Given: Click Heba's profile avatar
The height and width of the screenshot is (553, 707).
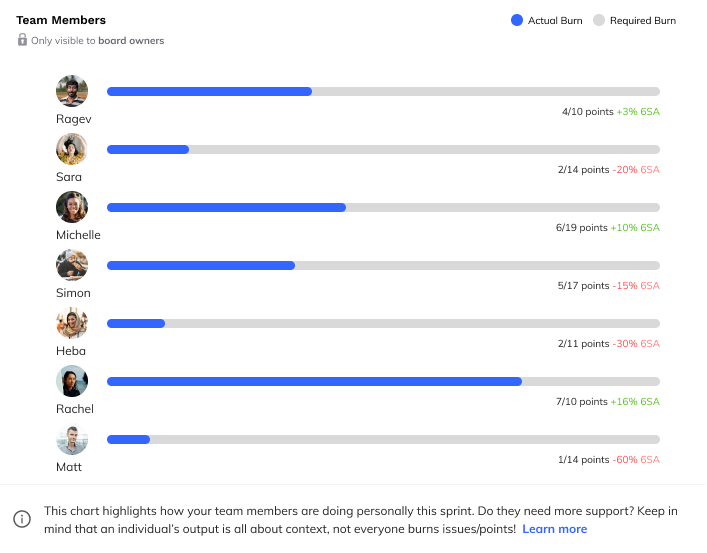Looking at the screenshot, I should coord(72,323).
